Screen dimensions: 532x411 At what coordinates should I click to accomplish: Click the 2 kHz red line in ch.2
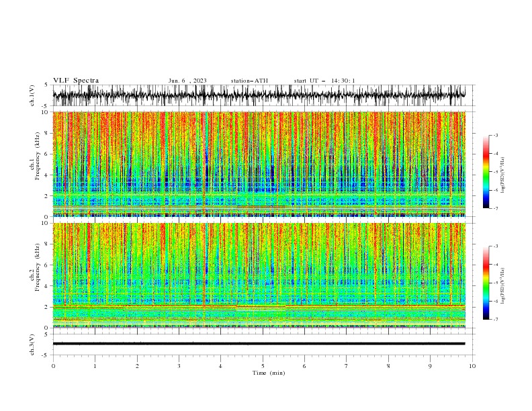(x=259, y=306)
